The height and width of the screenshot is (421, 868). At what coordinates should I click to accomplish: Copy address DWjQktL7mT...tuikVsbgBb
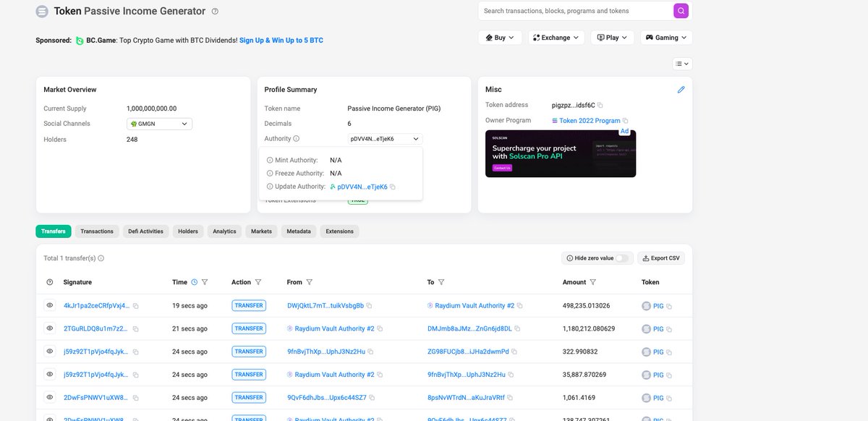[x=370, y=306]
